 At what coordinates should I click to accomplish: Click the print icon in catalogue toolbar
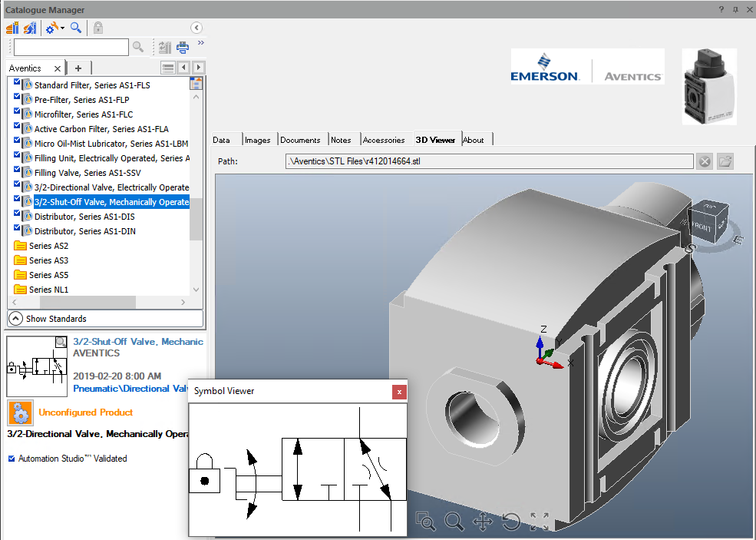pyautogui.click(x=183, y=47)
